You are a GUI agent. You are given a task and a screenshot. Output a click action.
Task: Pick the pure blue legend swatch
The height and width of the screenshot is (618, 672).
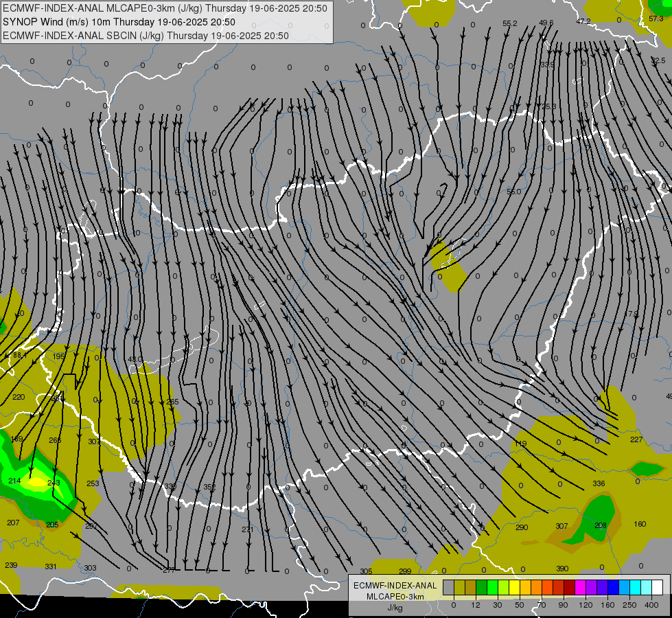[613, 587]
